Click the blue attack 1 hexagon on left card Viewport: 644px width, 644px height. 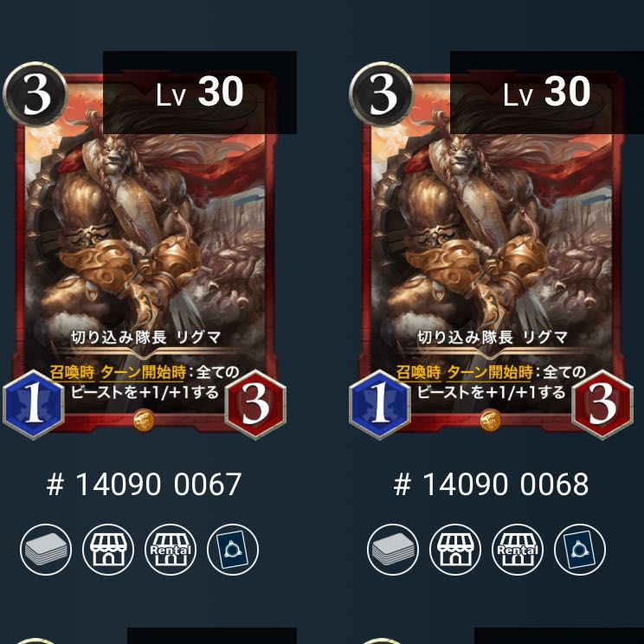(x=34, y=403)
